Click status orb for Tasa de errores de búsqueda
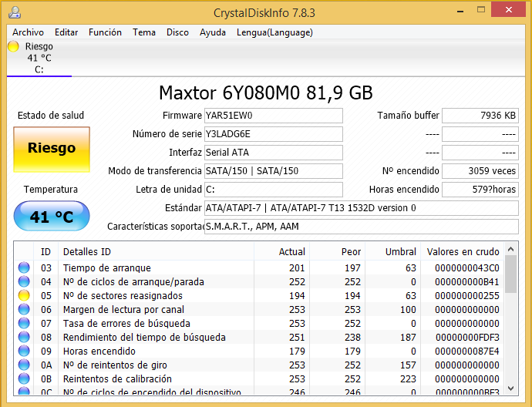 (24, 324)
